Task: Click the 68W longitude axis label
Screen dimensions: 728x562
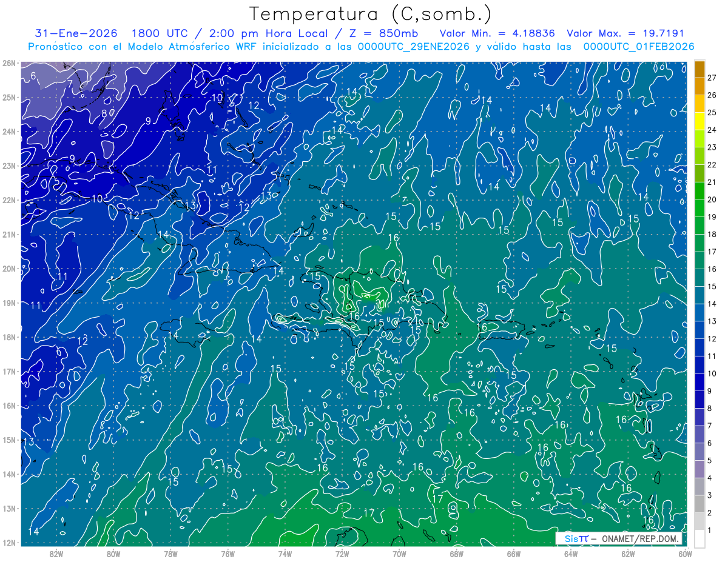Action: (x=456, y=554)
